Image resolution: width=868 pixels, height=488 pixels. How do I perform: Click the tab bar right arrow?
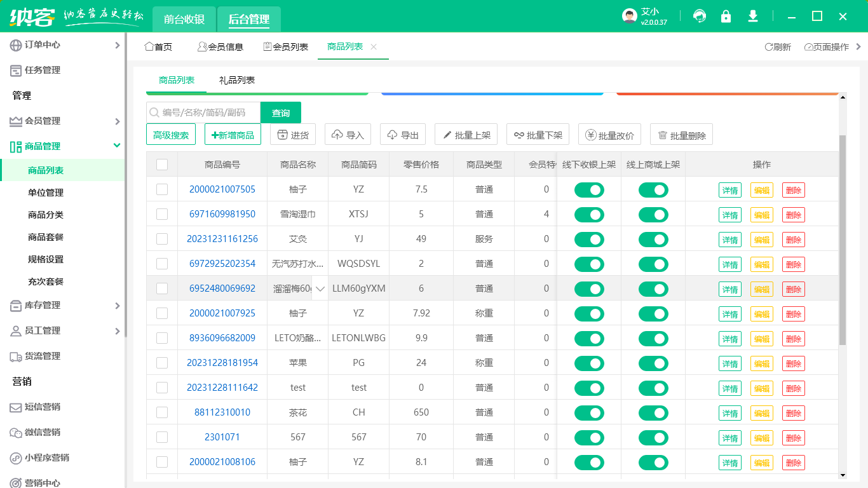pos(858,47)
